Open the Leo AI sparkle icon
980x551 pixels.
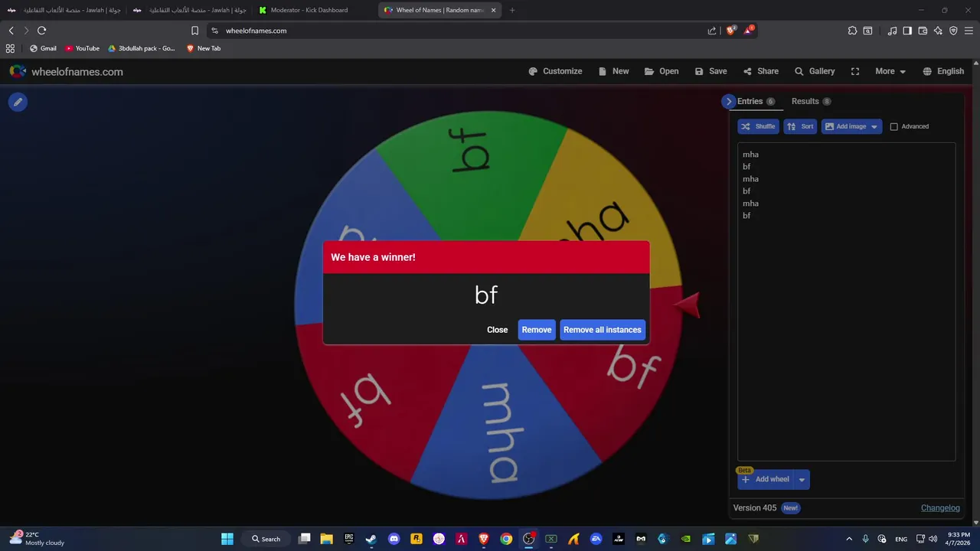coord(938,31)
